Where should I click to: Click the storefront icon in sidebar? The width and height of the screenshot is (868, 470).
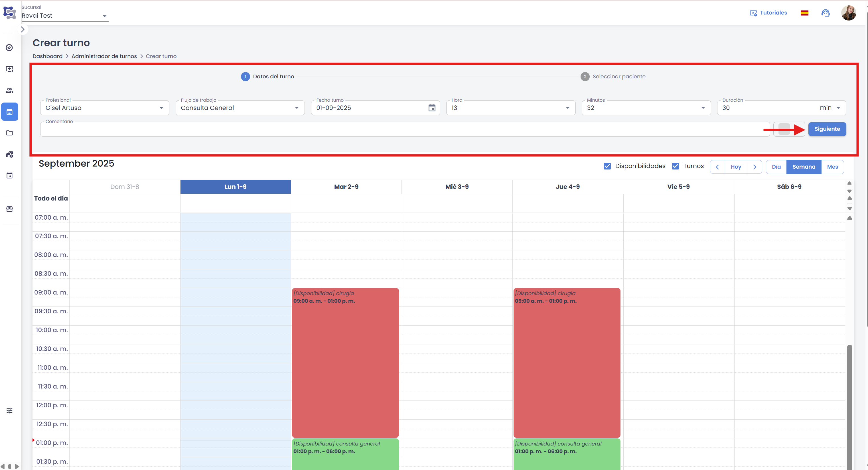(9, 209)
